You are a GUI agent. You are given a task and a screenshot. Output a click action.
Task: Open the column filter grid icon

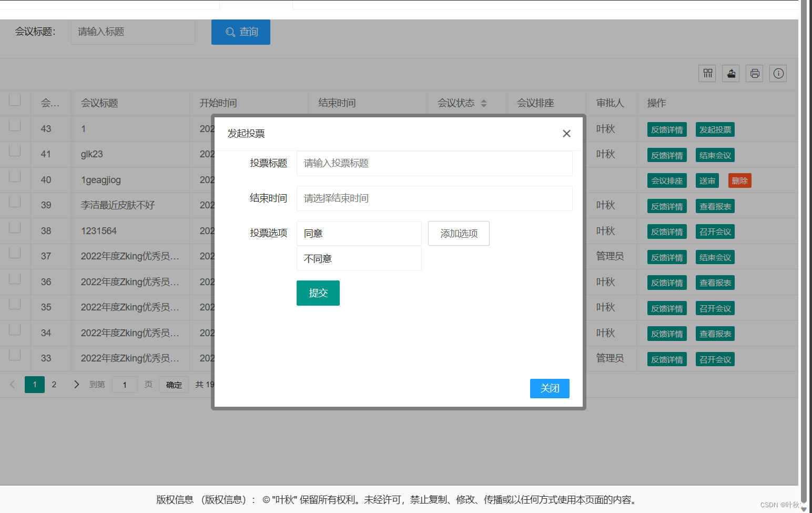(707, 73)
